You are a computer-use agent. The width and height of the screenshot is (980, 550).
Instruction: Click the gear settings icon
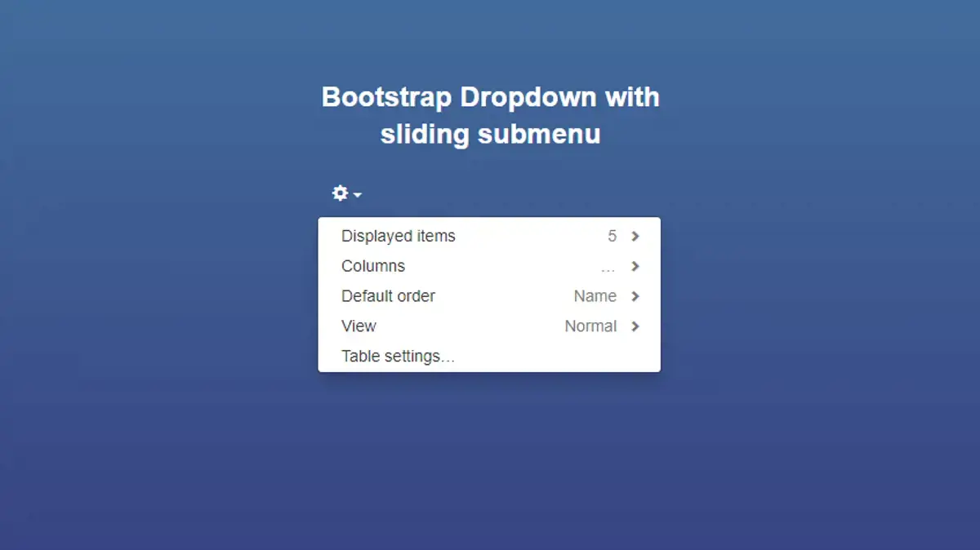pos(340,193)
